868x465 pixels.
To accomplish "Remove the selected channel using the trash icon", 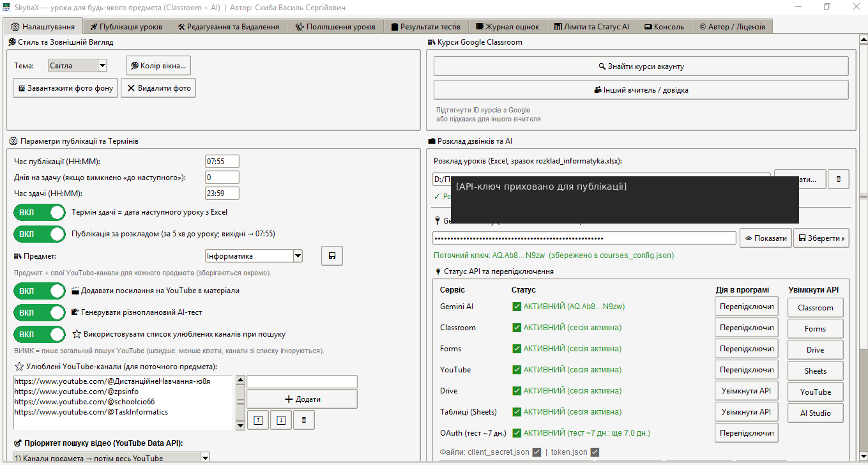I will tap(304, 420).
